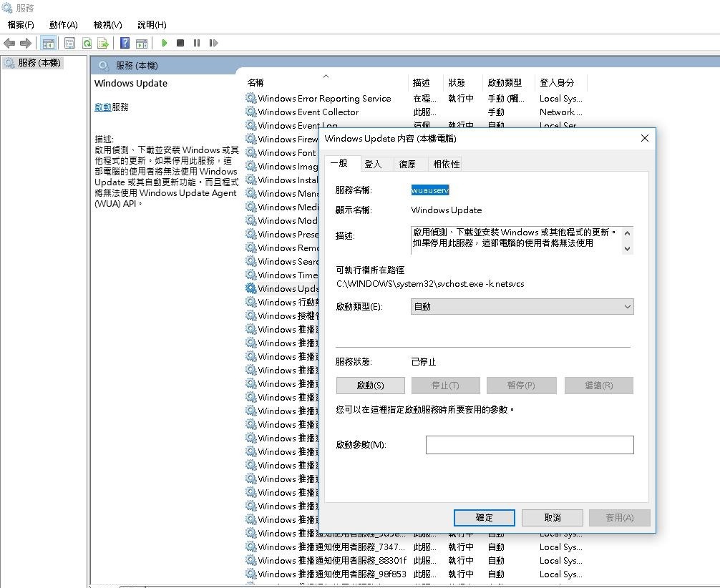720x588 pixels.
Task: Open the 動作(A) menu
Action: tap(64, 25)
